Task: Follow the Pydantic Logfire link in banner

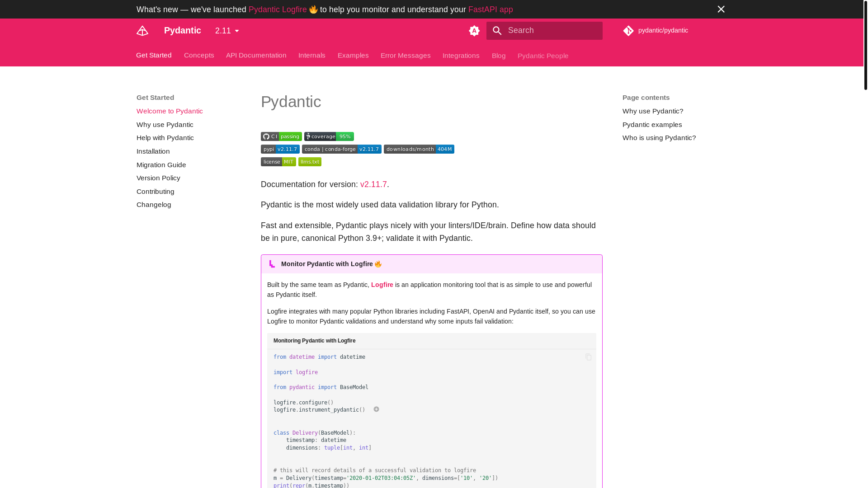Action: (278, 9)
